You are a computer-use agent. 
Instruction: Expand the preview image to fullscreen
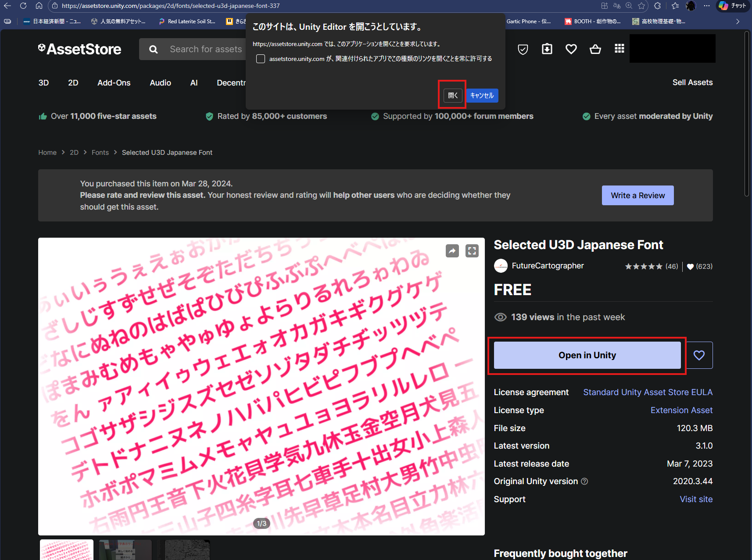[472, 251]
